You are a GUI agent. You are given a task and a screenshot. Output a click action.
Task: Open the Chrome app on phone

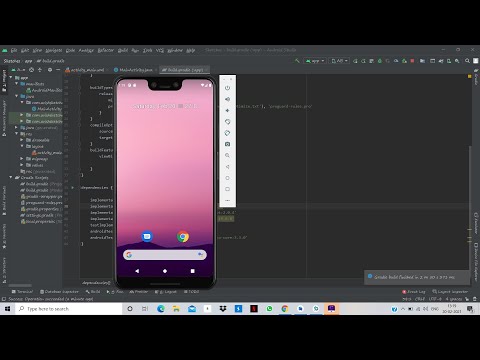point(183,236)
